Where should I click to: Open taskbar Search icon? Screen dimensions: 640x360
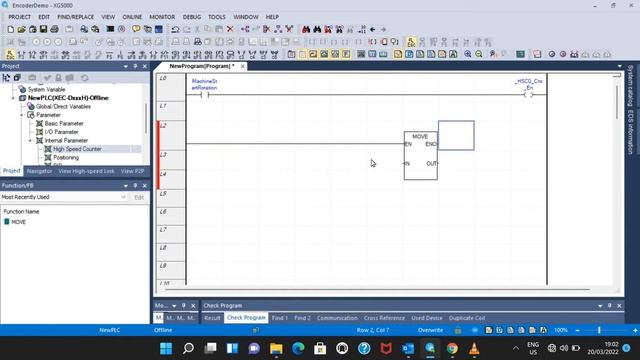(x=188, y=348)
